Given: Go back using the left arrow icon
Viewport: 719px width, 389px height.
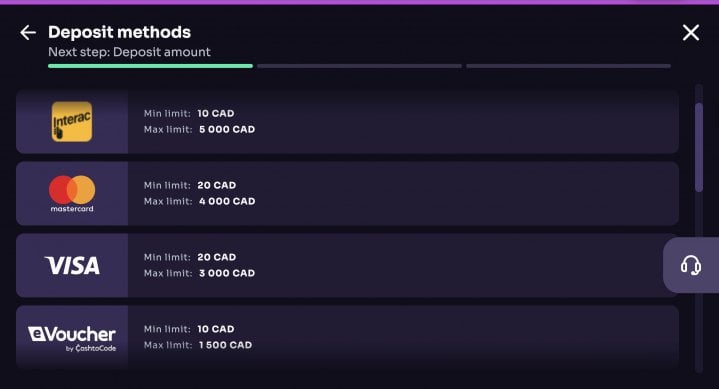Looking at the screenshot, I should (28, 33).
